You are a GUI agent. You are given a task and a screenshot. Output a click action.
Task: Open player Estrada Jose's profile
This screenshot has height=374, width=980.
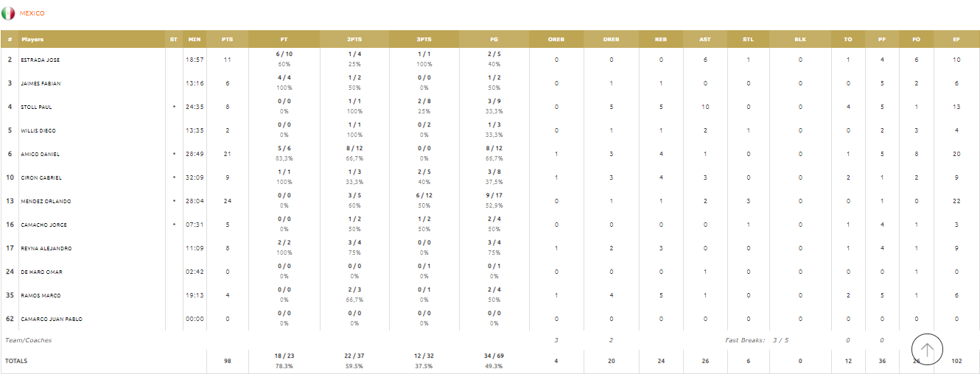40,60
